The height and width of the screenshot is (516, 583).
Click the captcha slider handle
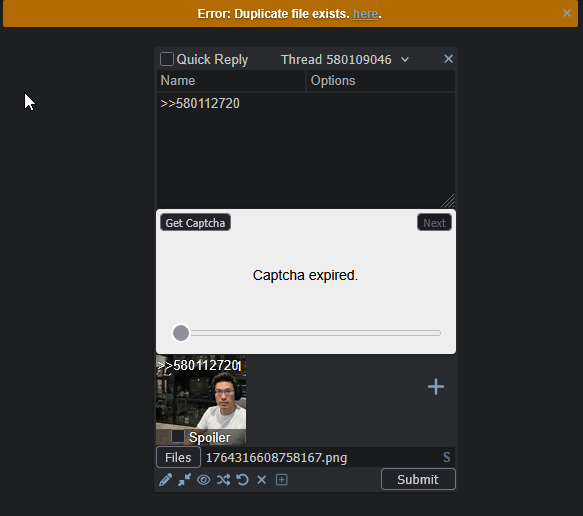click(181, 333)
